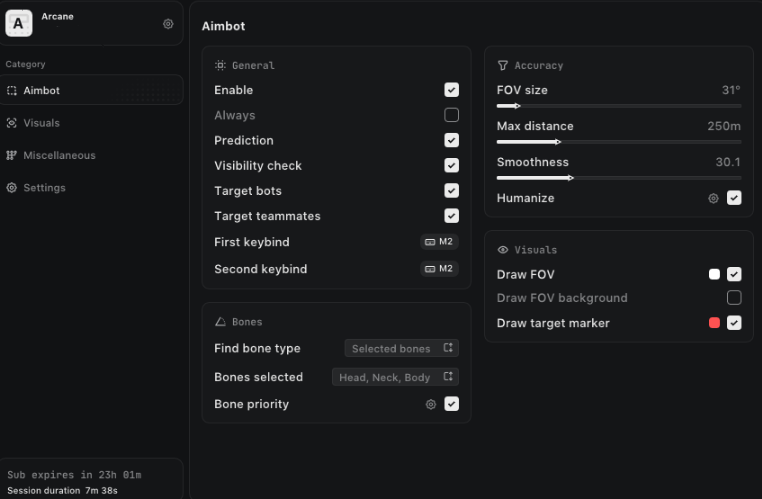Adjust the Smoothness slider handle

[x=571, y=178]
